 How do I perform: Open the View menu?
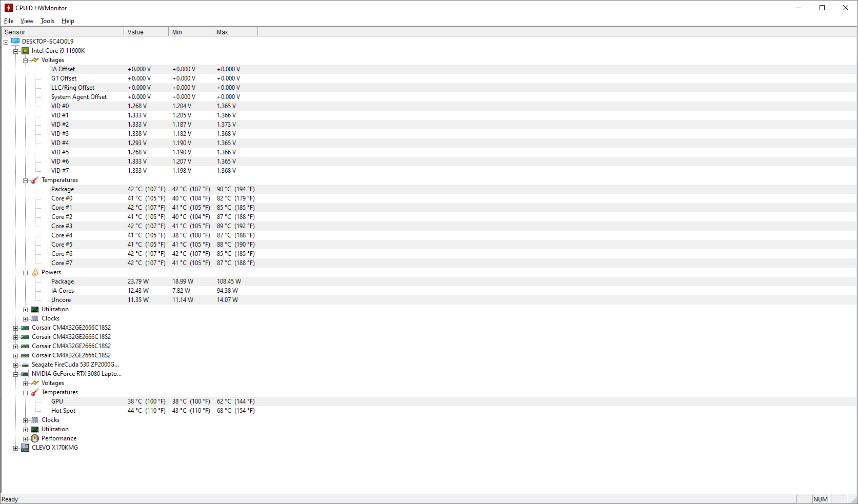tap(27, 21)
